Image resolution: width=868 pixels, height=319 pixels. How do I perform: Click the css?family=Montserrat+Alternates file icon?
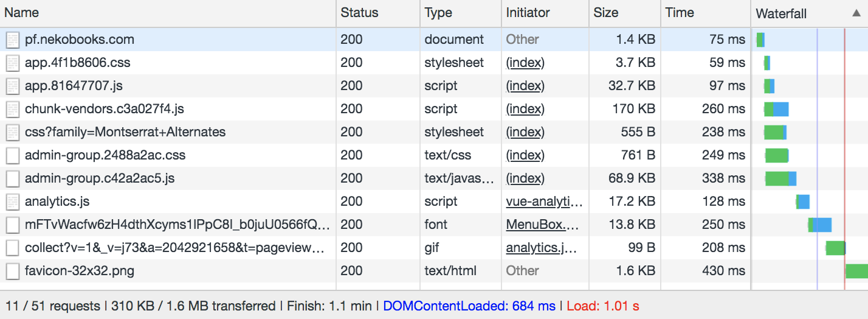click(13, 133)
